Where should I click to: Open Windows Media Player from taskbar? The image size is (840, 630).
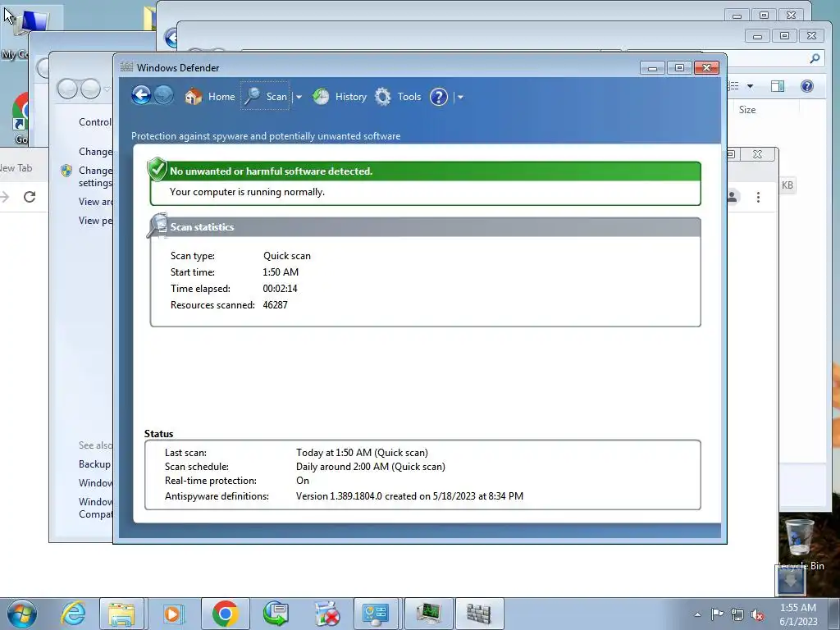(172, 614)
